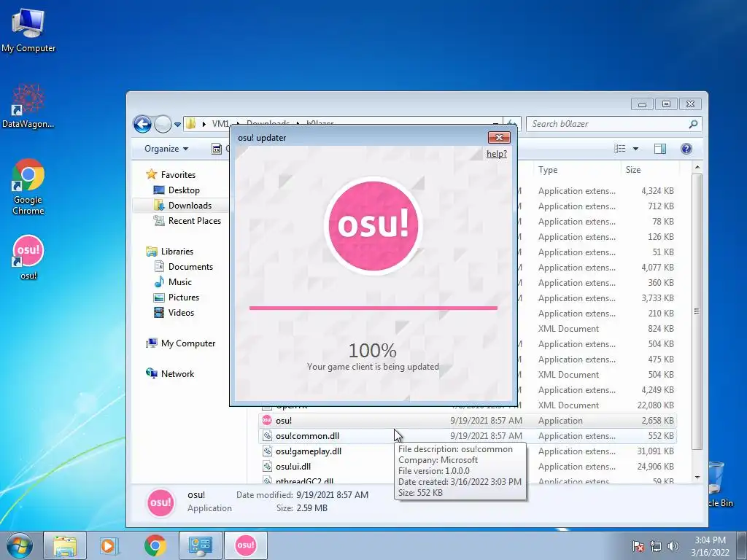Open the Start menu

[x=19, y=545]
